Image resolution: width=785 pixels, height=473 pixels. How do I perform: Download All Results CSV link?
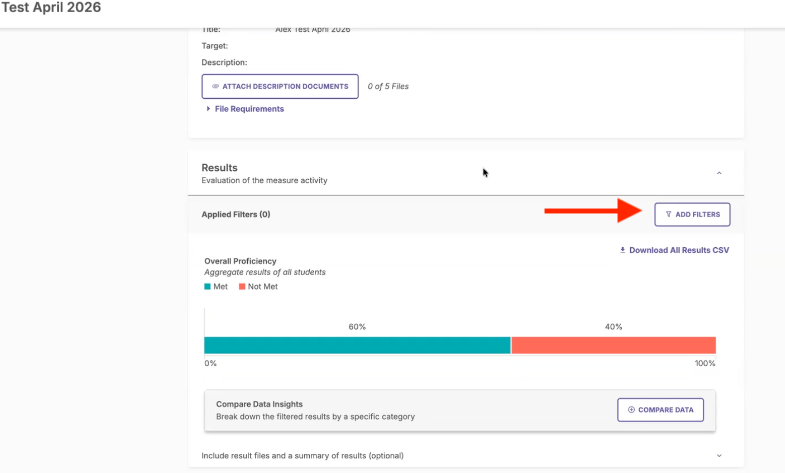[x=674, y=250]
